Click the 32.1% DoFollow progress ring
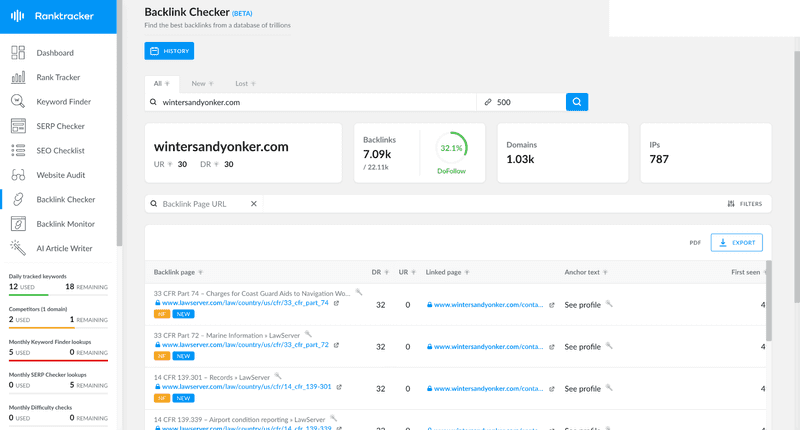Viewport: 800px width, 430px height. click(452, 148)
